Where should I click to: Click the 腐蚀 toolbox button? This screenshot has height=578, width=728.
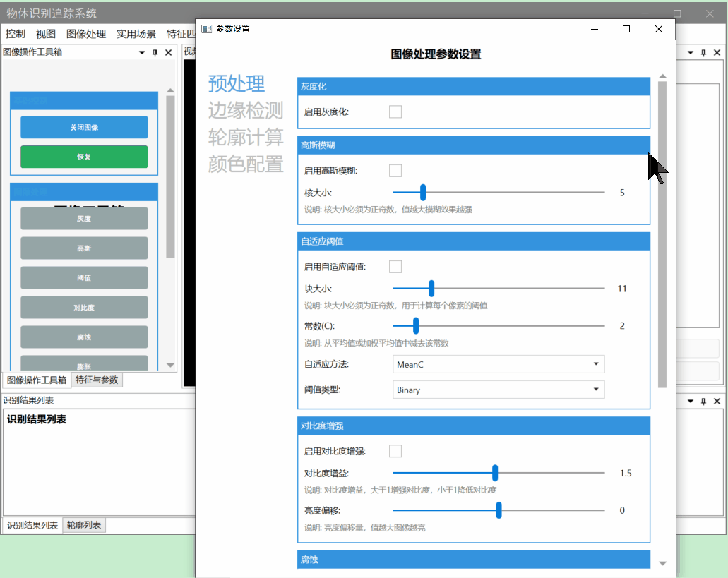pos(84,337)
